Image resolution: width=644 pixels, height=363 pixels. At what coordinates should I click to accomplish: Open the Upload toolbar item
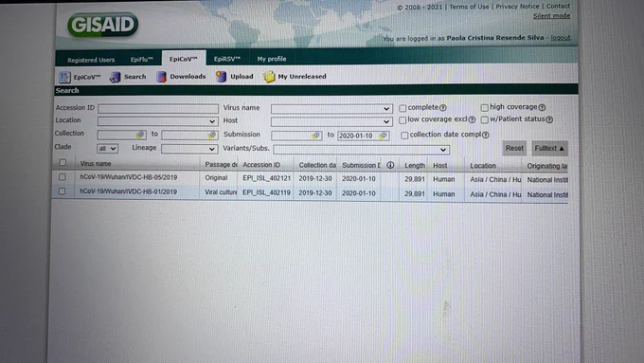235,77
